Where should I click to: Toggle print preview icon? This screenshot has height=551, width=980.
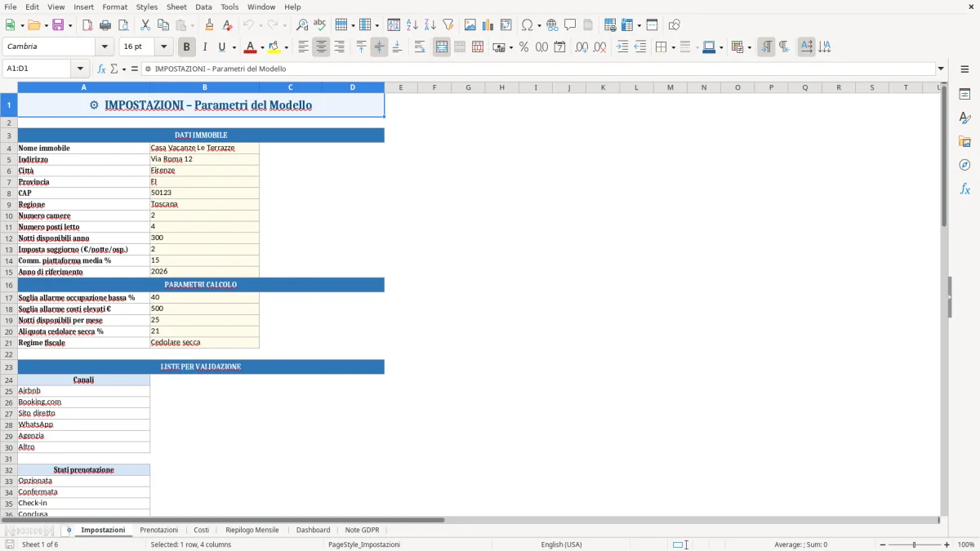(x=123, y=25)
